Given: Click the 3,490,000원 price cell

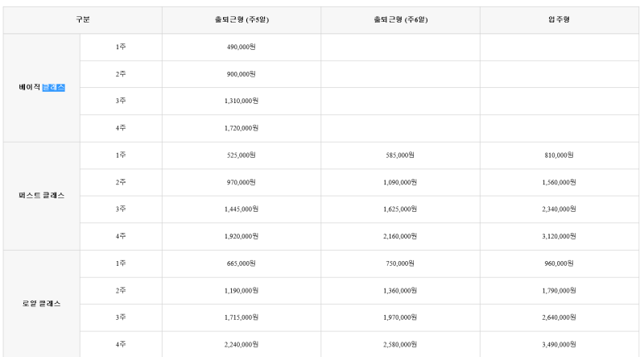Looking at the screenshot, I should [559, 344].
